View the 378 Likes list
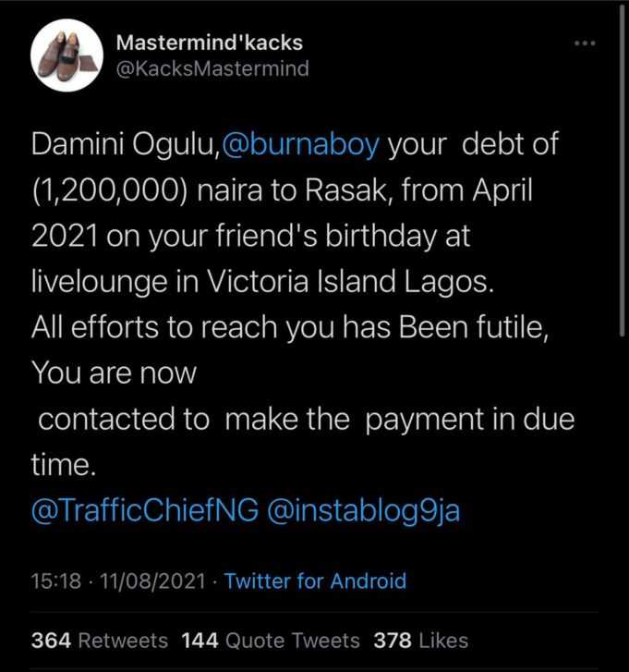This screenshot has height=672, width=629. pyautogui.click(x=420, y=640)
